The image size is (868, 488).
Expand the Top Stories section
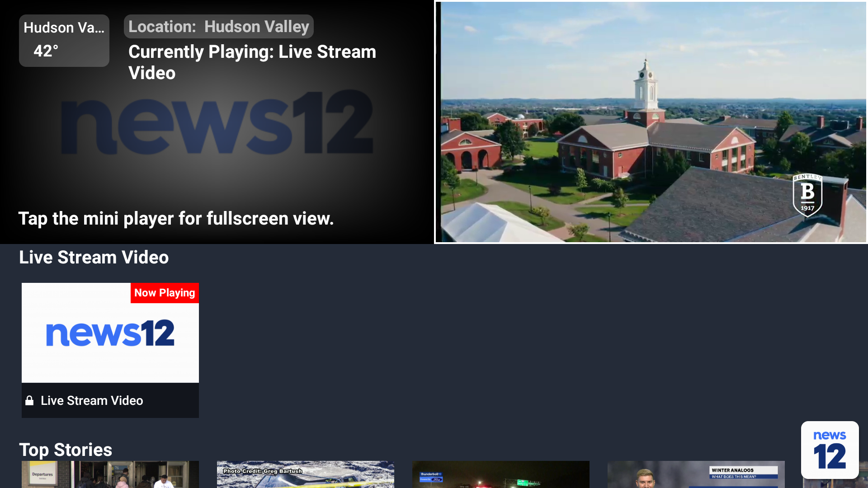click(65, 450)
